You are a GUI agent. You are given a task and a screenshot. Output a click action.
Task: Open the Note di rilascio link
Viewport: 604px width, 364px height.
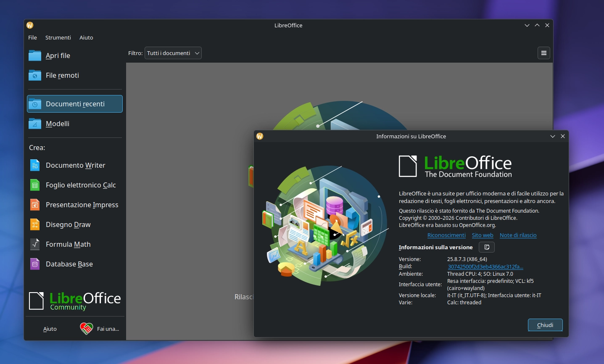pyautogui.click(x=518, y=235)
